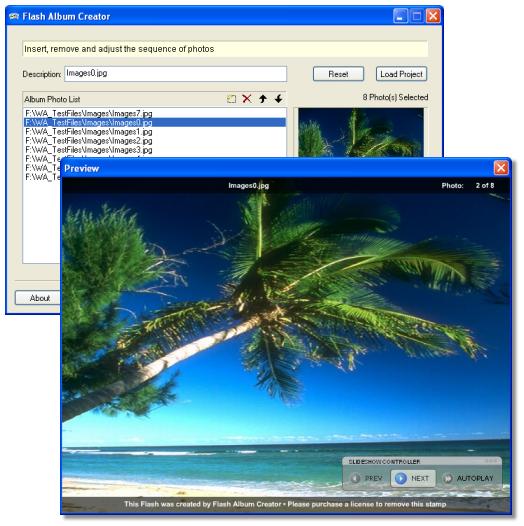524x526 pixels.
Task: Click the add photo icon in Album Photo List
Action: 231,99
